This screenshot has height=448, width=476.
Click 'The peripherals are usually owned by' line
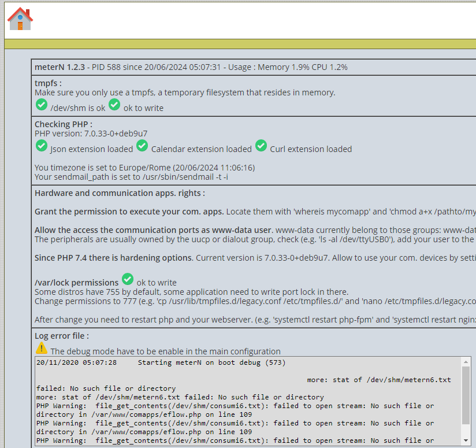coord(255,239)
